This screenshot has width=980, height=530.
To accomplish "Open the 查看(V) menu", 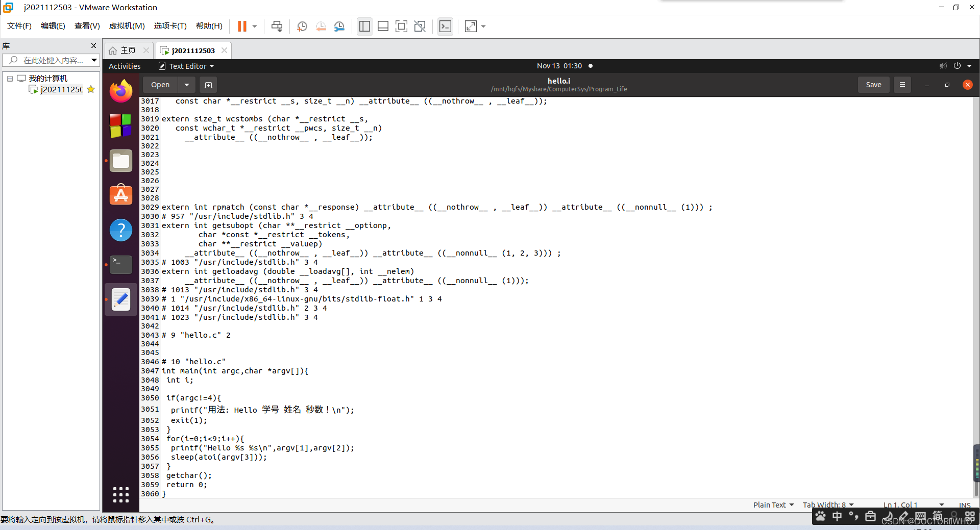I will coord(87,26).
